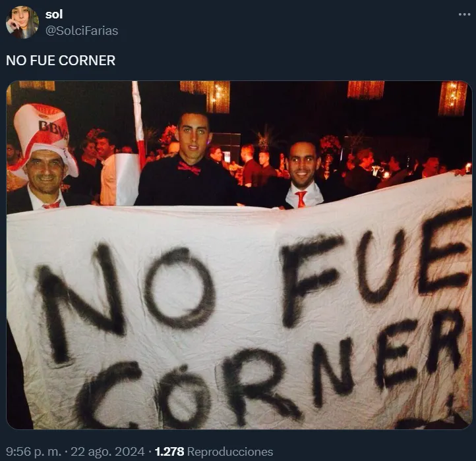Click the Reproducciones label
476x461 pixels.
coord(230,452)
